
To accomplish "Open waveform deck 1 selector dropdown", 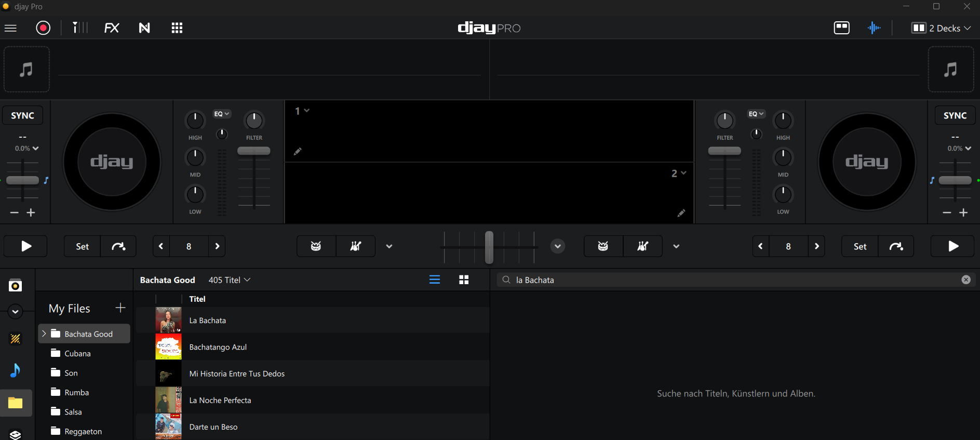I will 302,111.
